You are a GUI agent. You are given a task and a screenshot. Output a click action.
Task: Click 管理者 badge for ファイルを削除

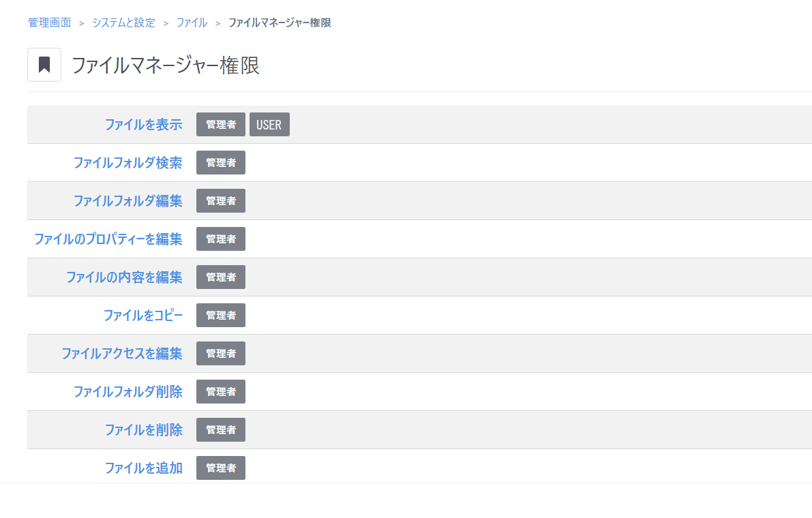tap(221, 430)
